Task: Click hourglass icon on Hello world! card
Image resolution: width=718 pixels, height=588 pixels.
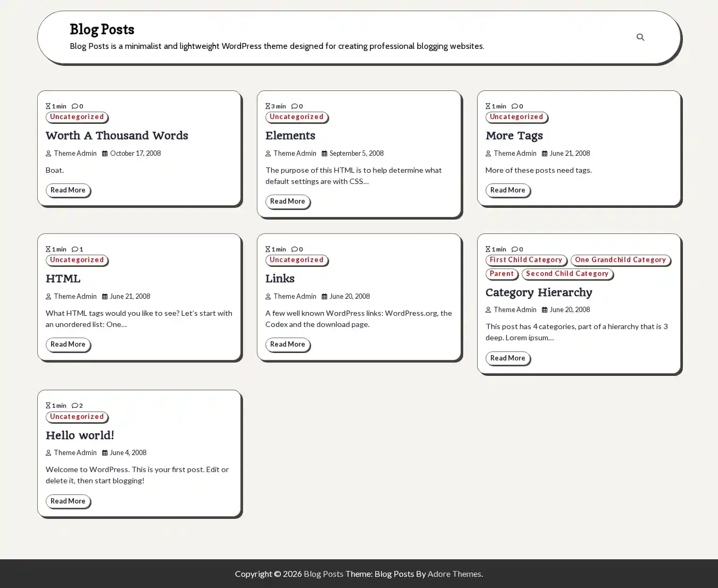Action: (x=48, y=406)
